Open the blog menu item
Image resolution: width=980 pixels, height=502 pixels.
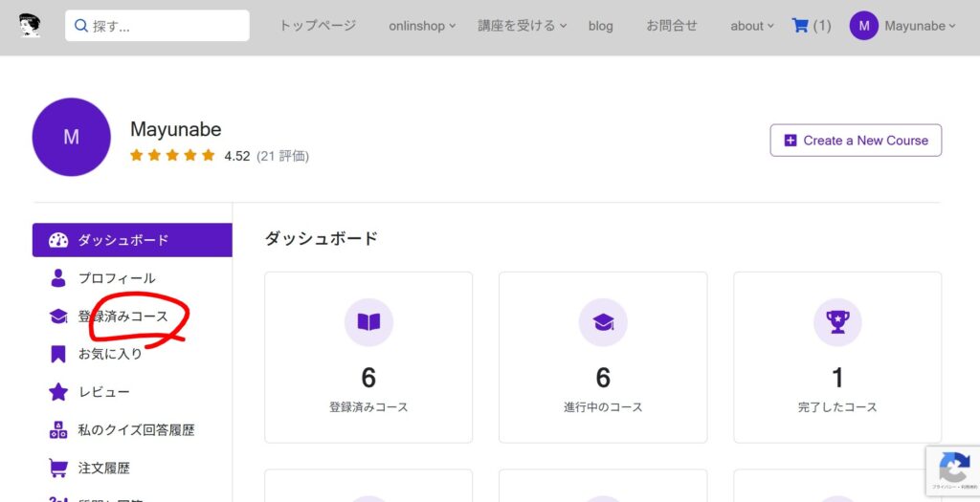(x=601, y=26)
